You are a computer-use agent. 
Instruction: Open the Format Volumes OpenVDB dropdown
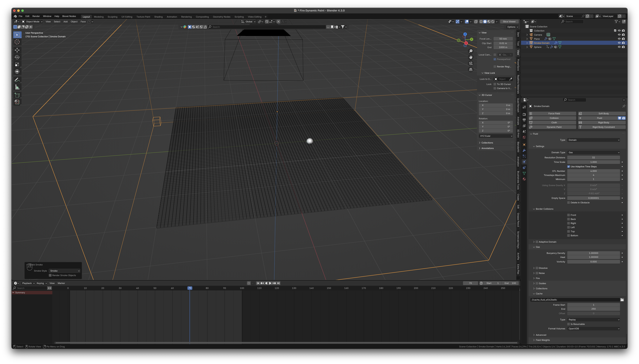tap(593, 329)
